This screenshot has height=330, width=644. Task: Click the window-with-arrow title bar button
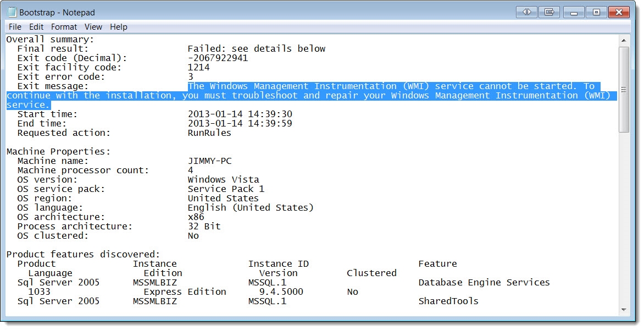pos(549,12)
